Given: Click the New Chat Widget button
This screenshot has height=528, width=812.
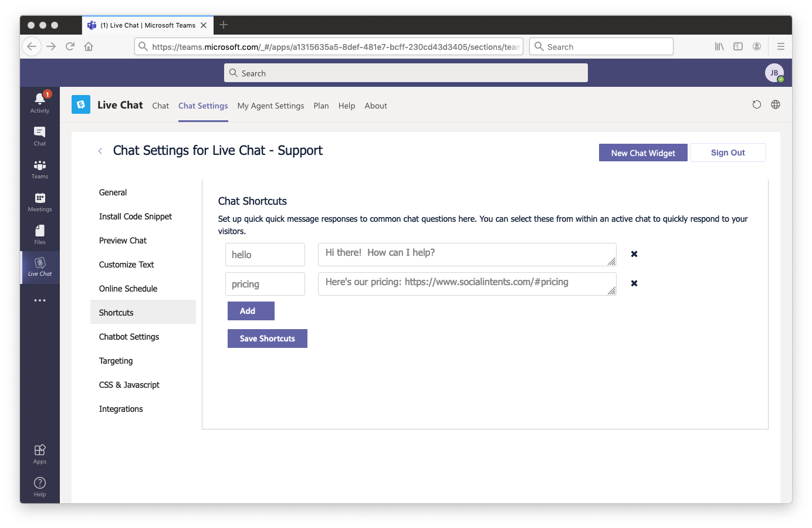Looking at the screenshot, I should tap(643, 153).
